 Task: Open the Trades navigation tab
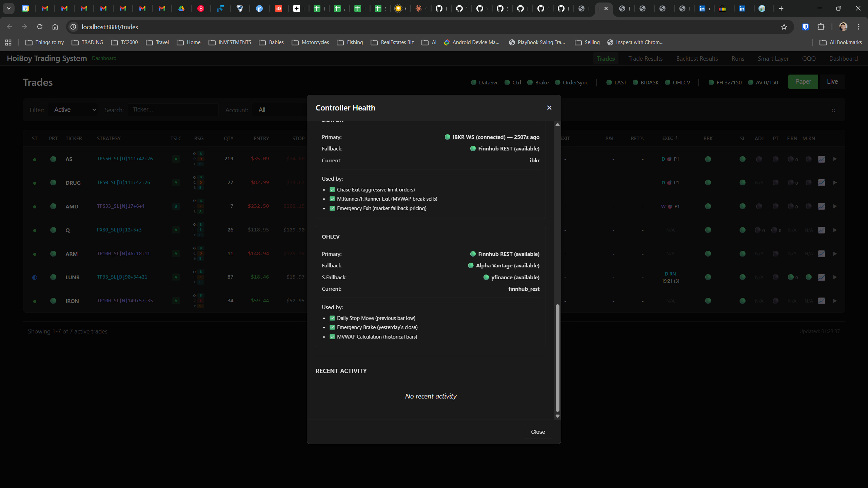pyautogui.click(x=606, y=59)
